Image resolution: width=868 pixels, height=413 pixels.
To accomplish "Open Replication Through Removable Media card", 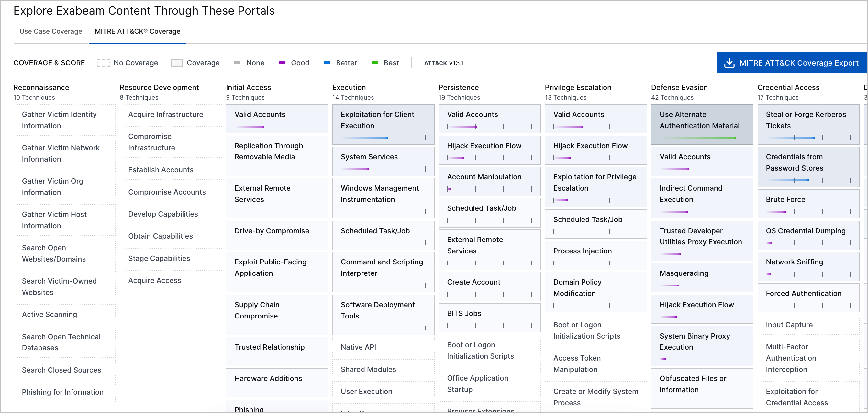I will click(277, 156).
